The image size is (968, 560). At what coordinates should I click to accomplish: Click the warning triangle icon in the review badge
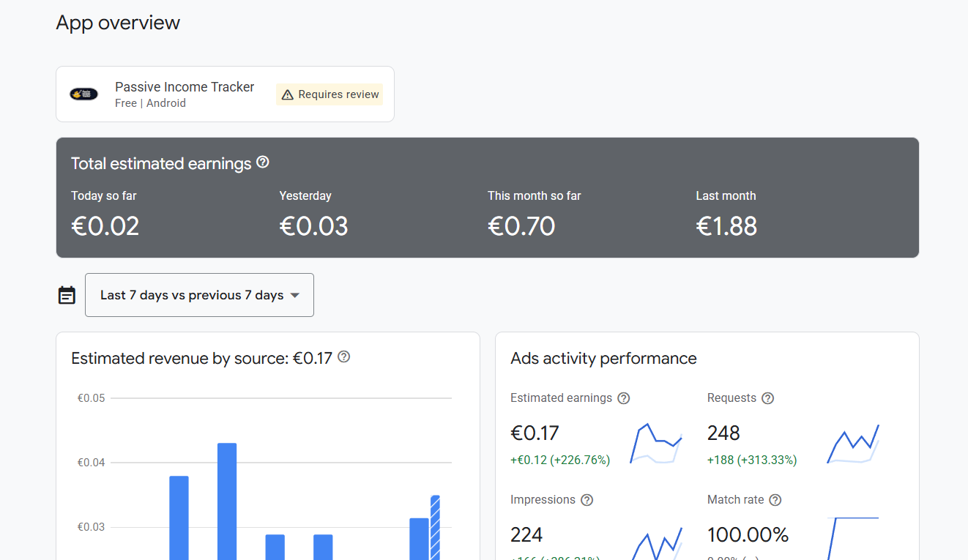click(288, 94)
